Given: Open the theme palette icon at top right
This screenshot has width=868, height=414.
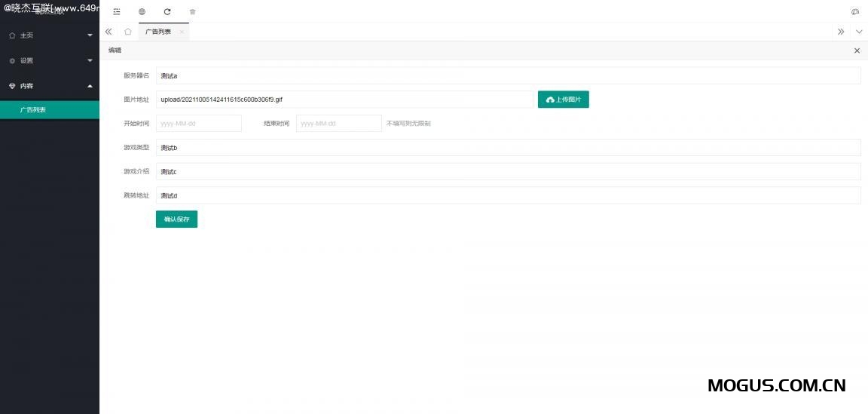Looking at the screenshot, I should pos(855,11).
